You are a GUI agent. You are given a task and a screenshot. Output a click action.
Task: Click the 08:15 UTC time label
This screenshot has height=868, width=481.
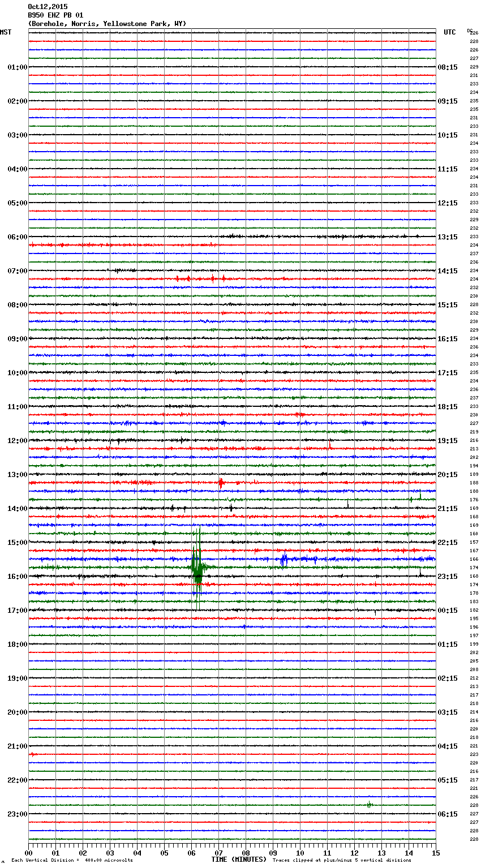point(448,67)
